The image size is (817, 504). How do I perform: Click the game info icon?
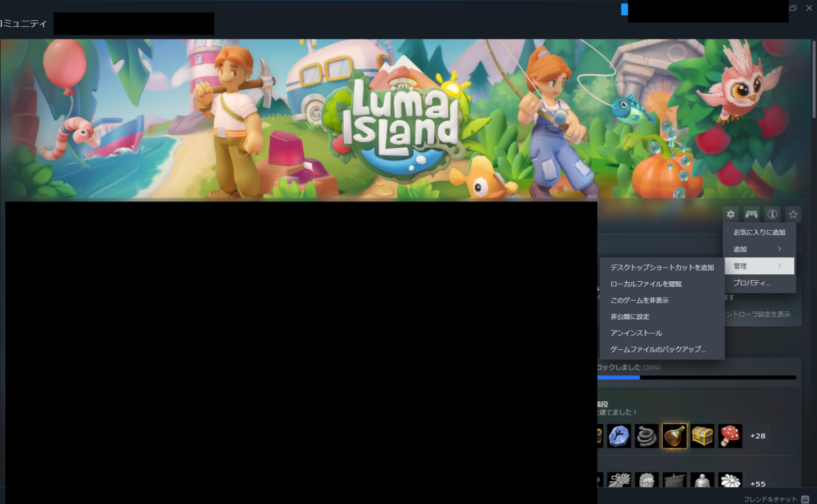[x=772, y=214]
